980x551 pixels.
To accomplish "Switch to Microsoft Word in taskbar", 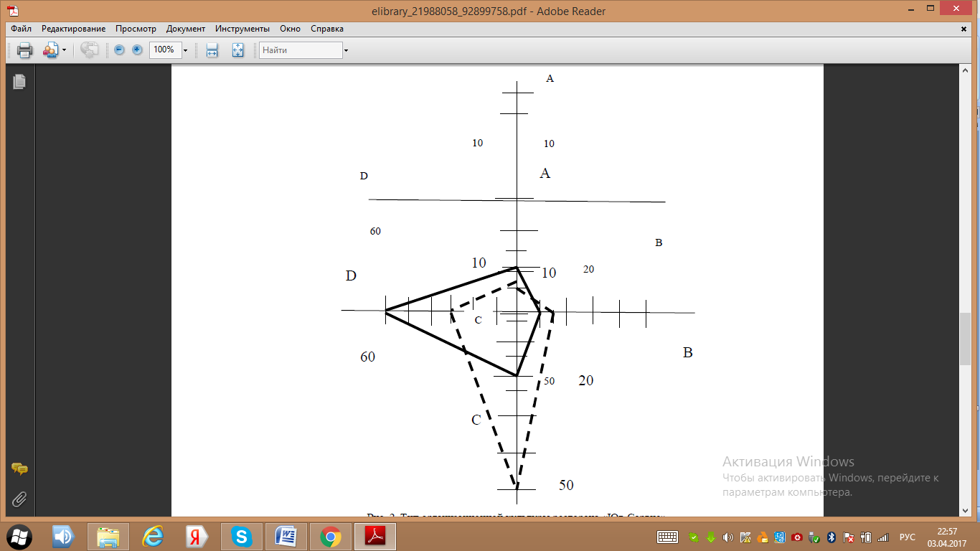I will coord(286,536).
